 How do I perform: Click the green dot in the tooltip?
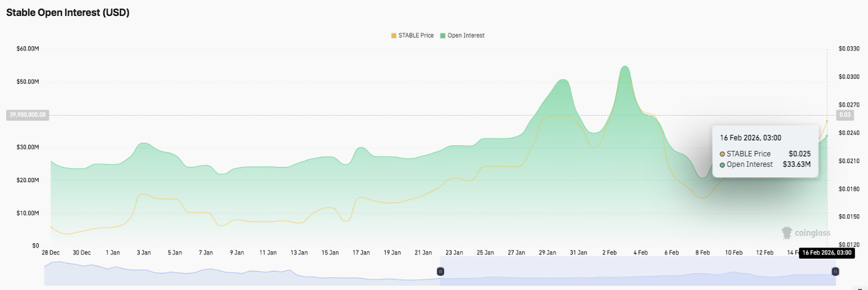(x=722, y=164)
